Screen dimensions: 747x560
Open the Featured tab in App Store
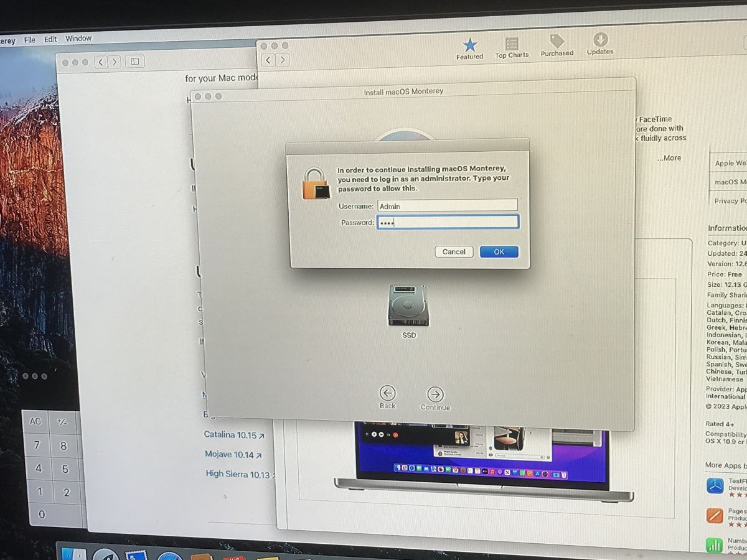coord(469,49)
